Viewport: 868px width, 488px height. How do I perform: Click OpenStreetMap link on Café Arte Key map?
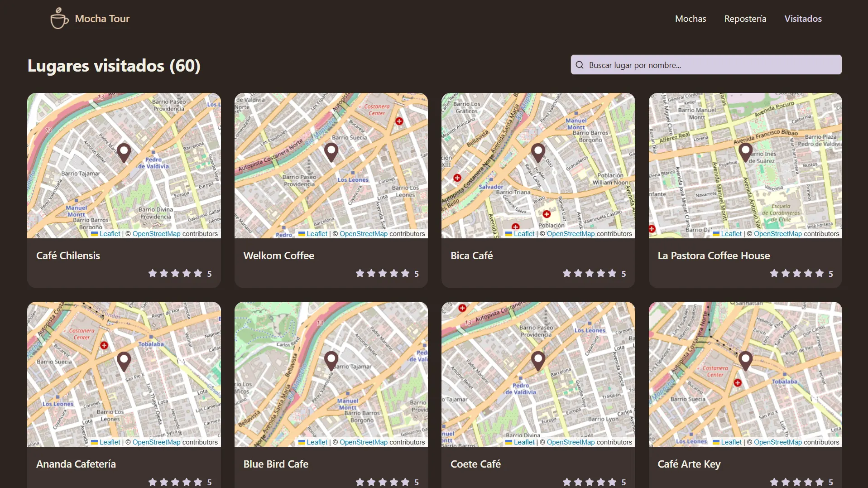pos(778,442)
